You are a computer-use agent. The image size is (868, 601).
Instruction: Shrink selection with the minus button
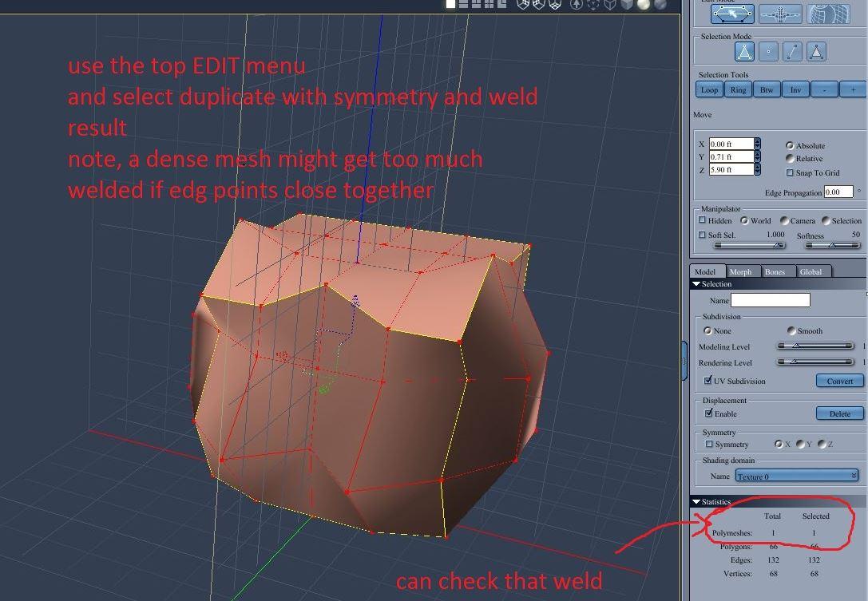(824, 89)
